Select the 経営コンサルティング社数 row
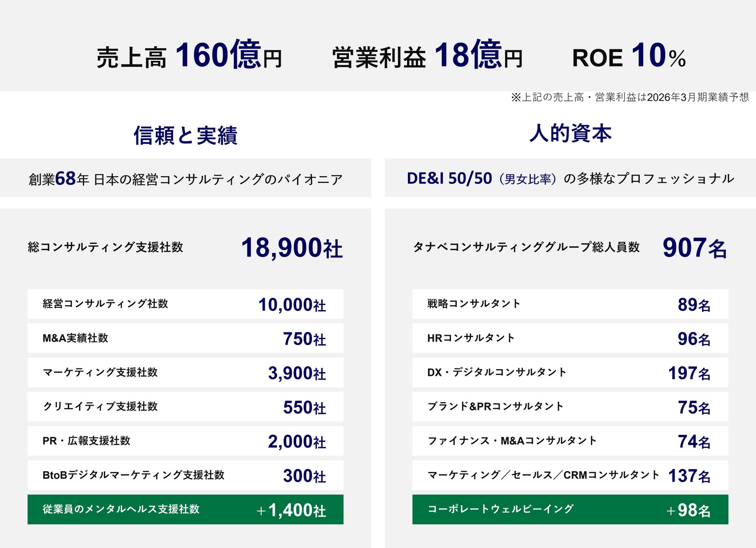The height and width of the screenshot is (548, 756). [185, 304]
